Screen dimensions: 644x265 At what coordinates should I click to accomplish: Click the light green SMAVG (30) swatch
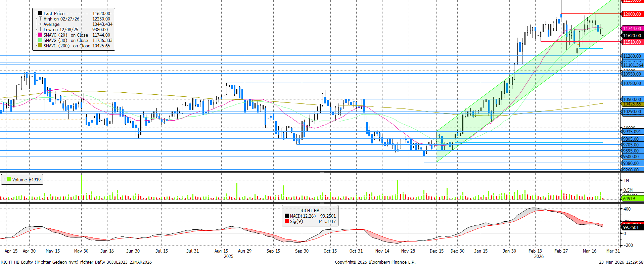[x=40, y=40]
